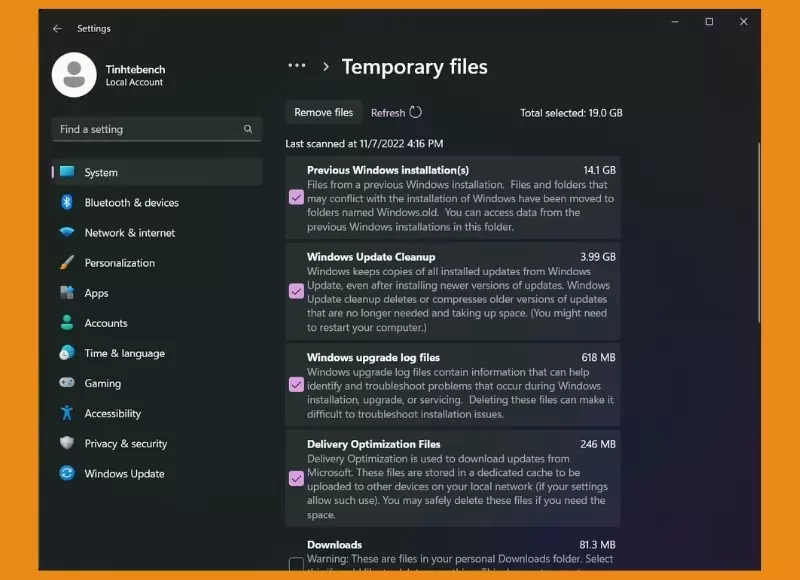Click the vertical scrollbar thumb

pos(759,232)
